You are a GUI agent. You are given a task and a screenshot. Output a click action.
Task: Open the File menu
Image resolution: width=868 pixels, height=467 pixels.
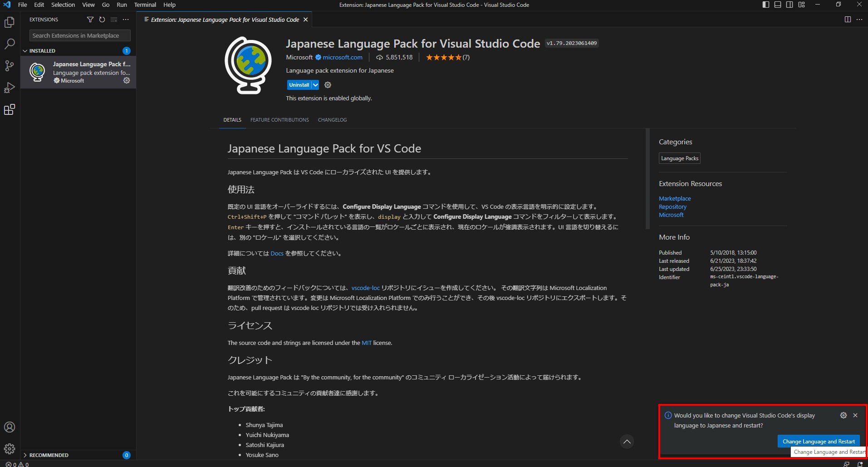(x=22, y=5)
